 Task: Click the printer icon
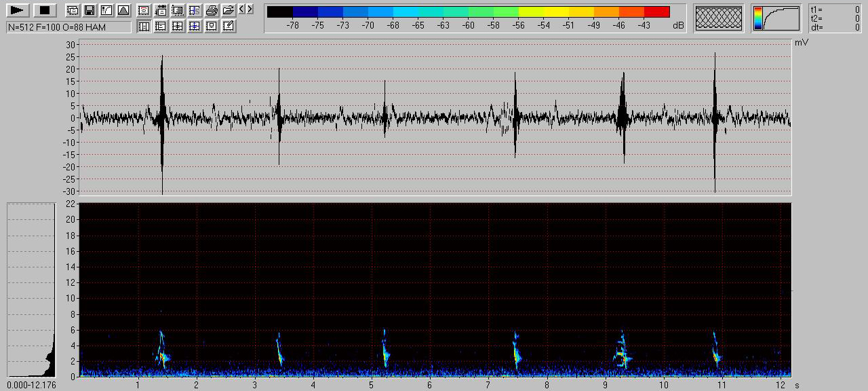tap(212, 10)
